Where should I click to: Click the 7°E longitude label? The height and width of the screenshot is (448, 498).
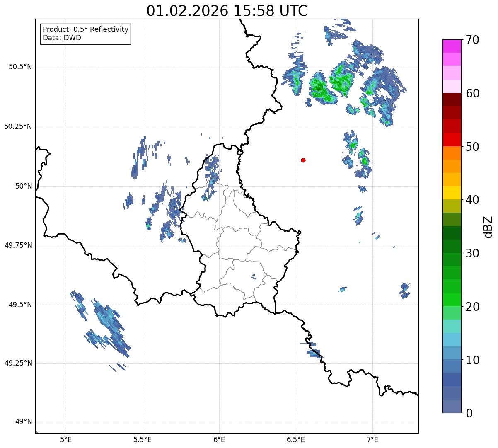[372, 439]
